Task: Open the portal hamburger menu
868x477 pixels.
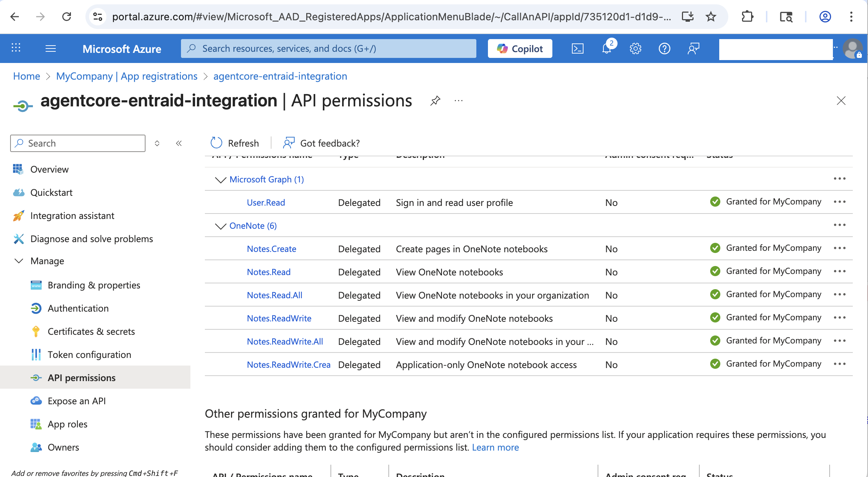Action: (x=51, y=48)
